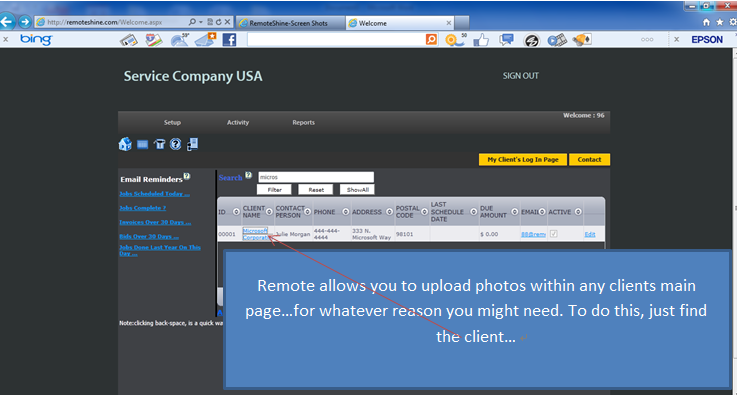Close the Welcome browser tab
The width and height of the screenshot is (737, 395).
click(448, 23)
